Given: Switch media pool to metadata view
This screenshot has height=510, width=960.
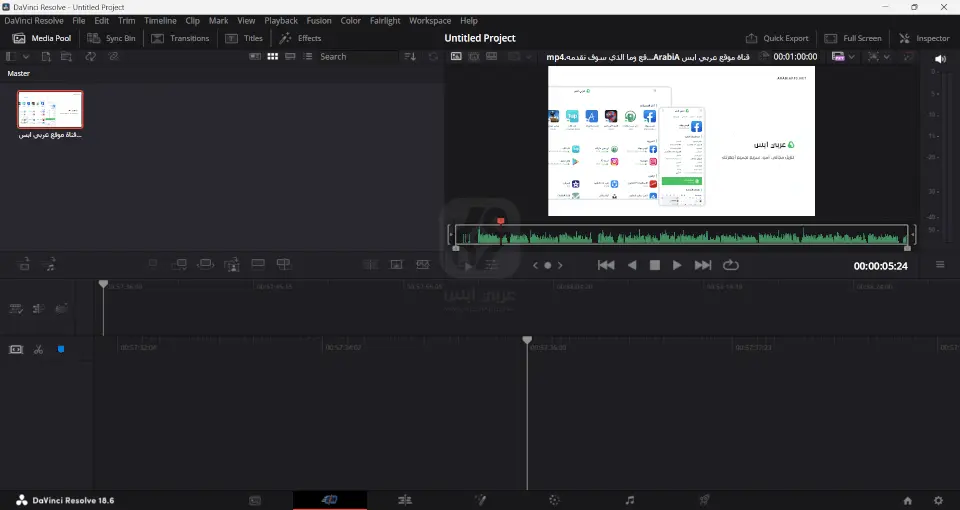Looking at the screenshot, I should click(255, 56).
